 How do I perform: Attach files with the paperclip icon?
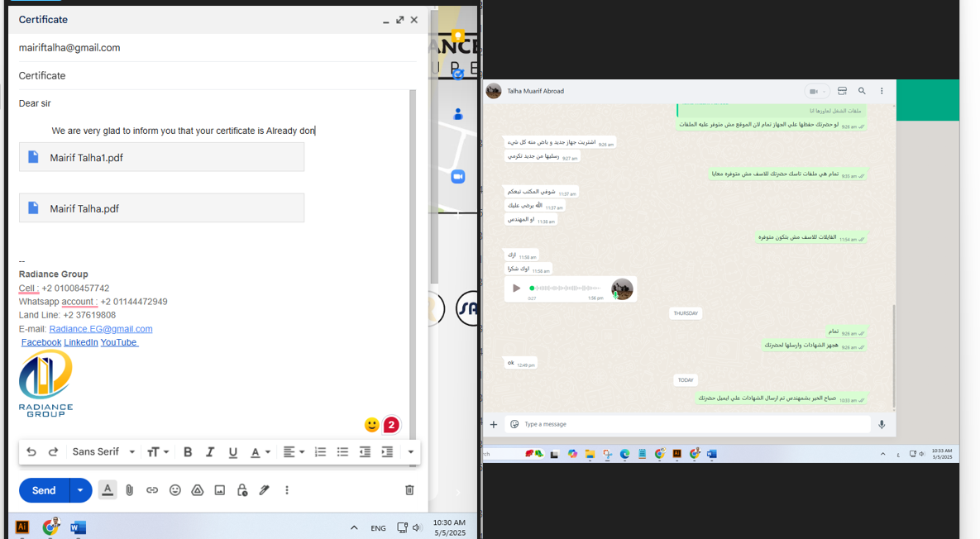coord(129,490)
